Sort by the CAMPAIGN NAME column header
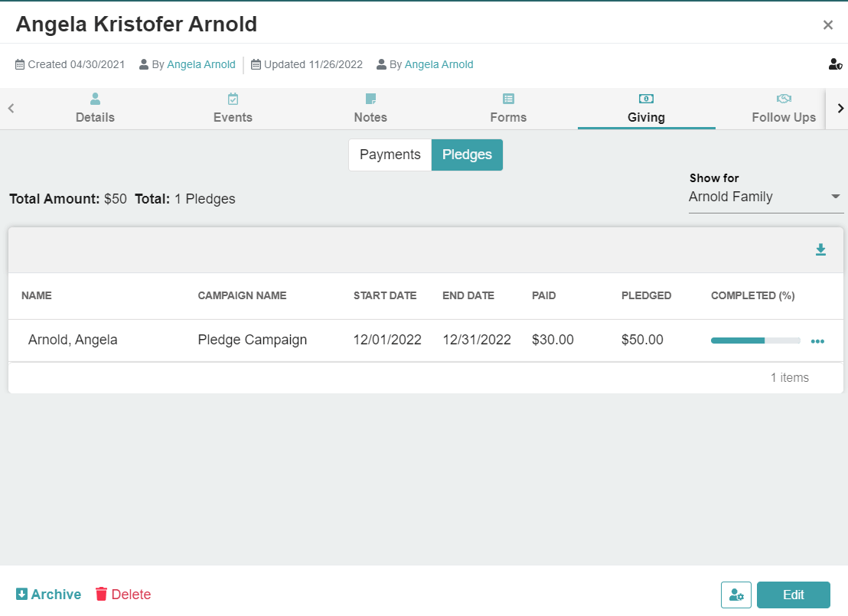 [x=243, y=296]
